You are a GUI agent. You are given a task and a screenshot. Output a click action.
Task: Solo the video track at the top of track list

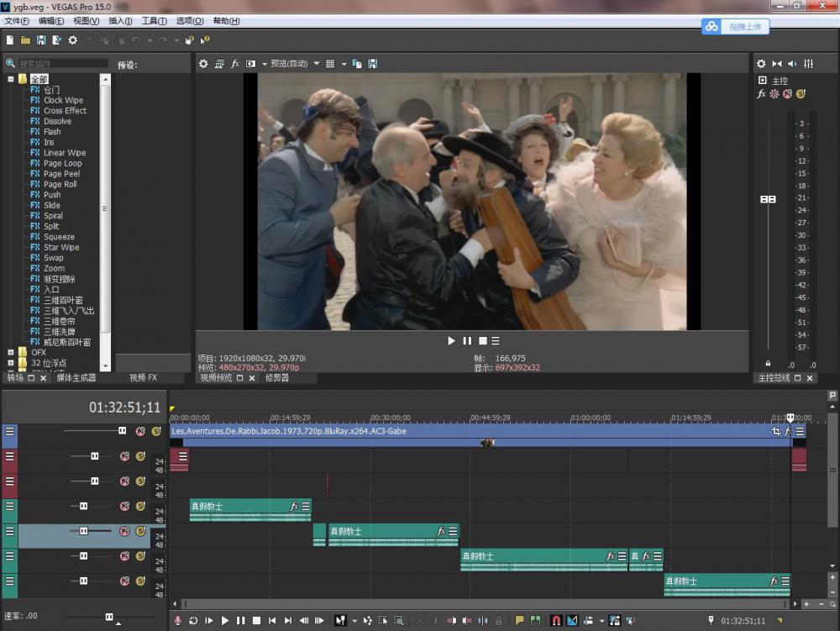click(x=156, y=431)
